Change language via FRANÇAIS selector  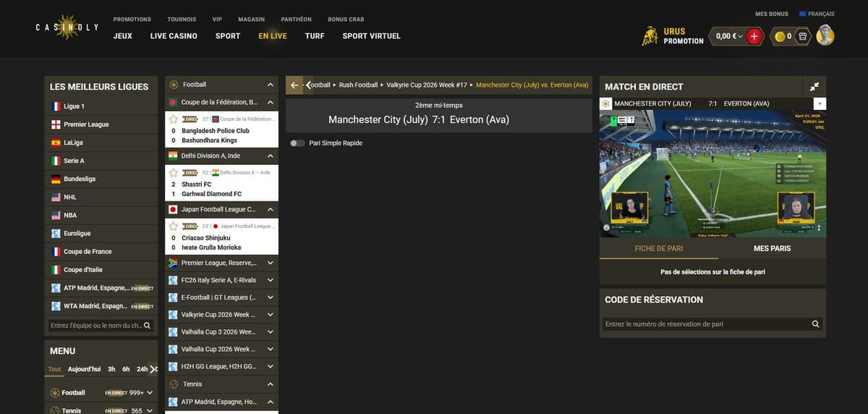817,14
